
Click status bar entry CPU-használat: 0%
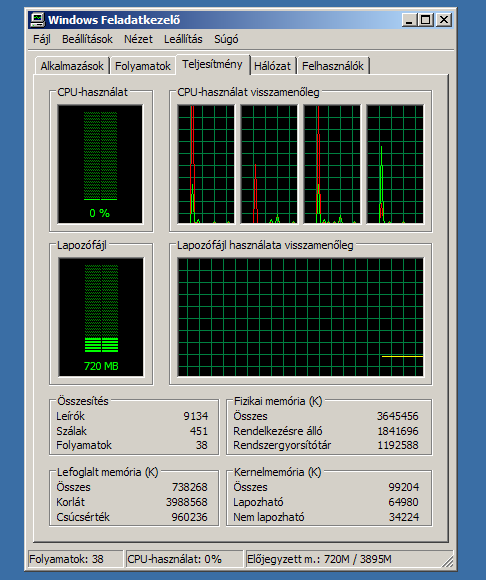point(185,559)
